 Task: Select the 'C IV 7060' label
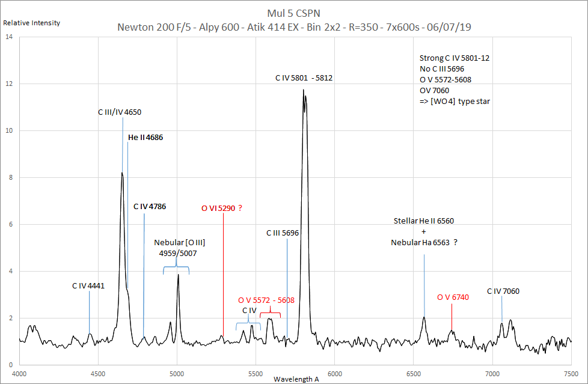(503, 291)
